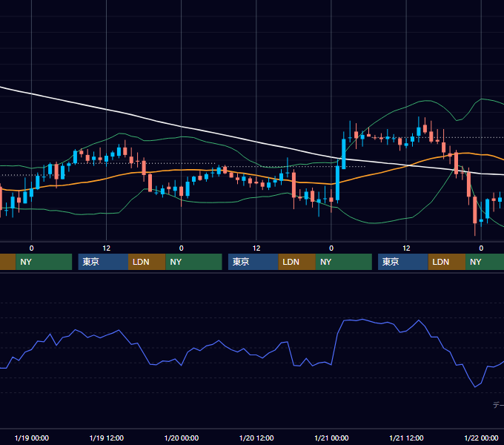Select the LDN session block on 1/20
The width and height of the screenshot is (504, 445).
point(296,262)
